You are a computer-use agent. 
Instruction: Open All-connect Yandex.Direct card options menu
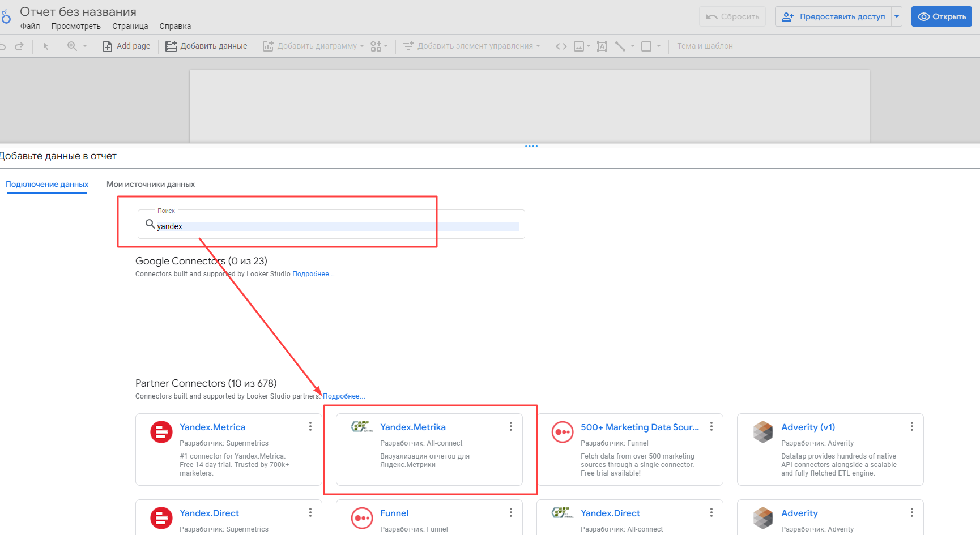point(711,512)
